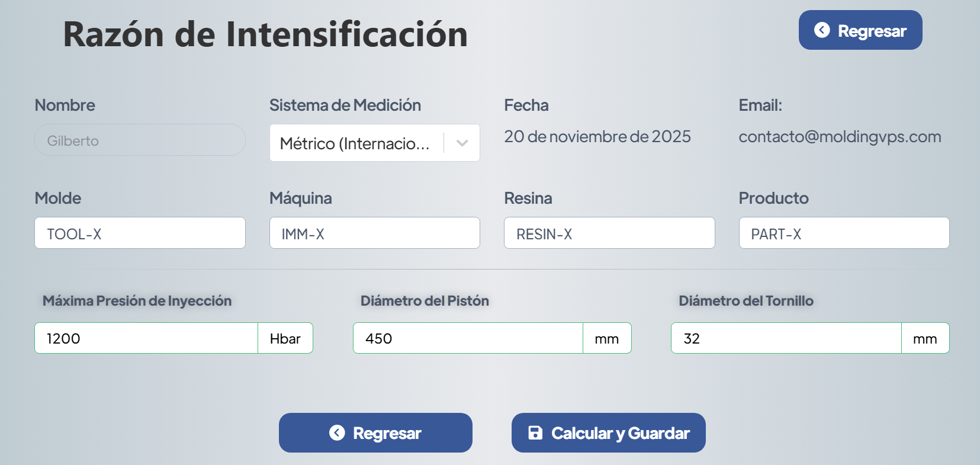
Task: Expand the Sistema de Medición chevron
Action: click(x=462, y=143)
